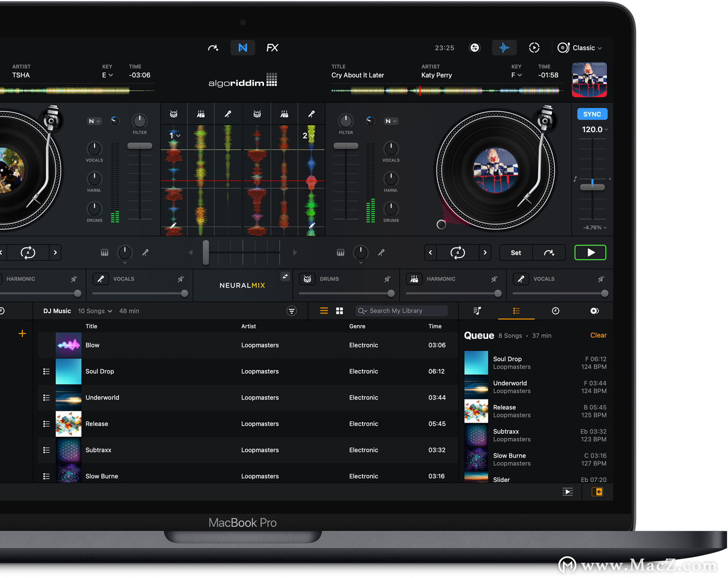Double loop length on deck 2
Image resolution: width=728 pixels, height=578 pixels.
485,253
